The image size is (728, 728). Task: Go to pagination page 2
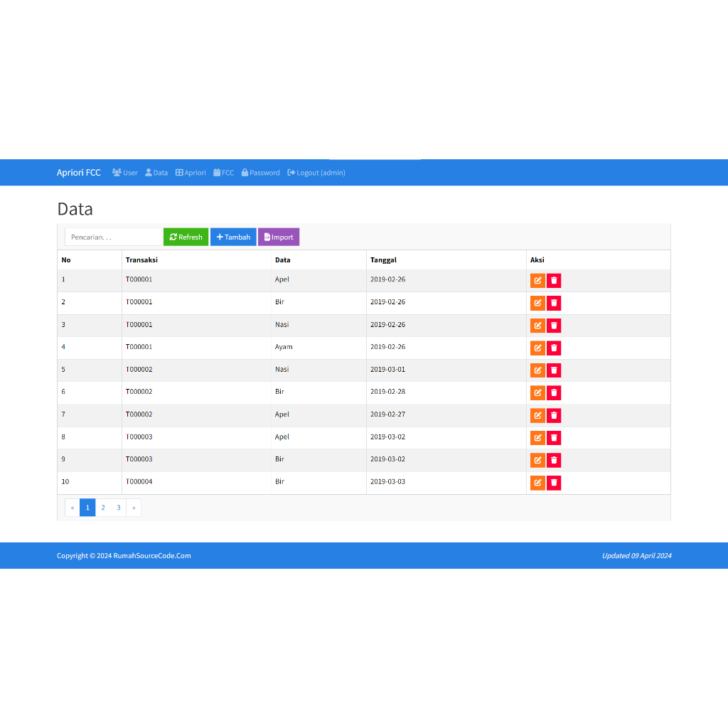pyautogui.click(x=103, y=508)
